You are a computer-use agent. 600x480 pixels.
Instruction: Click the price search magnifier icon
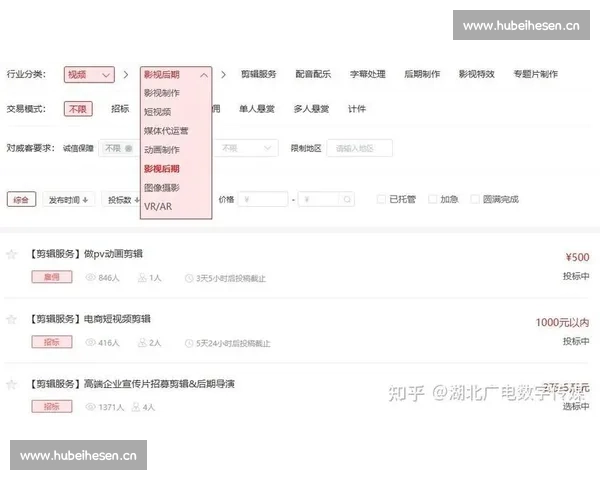tap(347, 199)
